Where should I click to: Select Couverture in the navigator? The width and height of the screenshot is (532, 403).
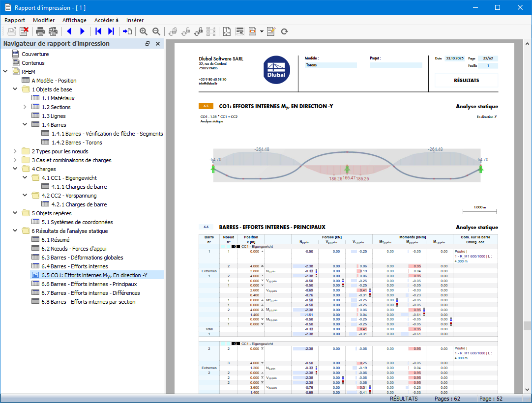(x=35, y=54)
